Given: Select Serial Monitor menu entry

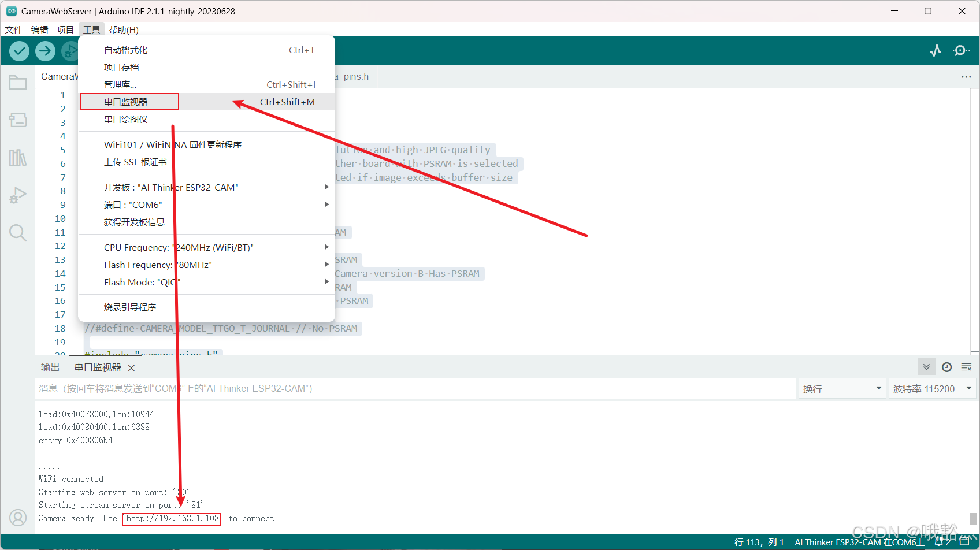Looking at the screenshot, I should coord(207,102).
